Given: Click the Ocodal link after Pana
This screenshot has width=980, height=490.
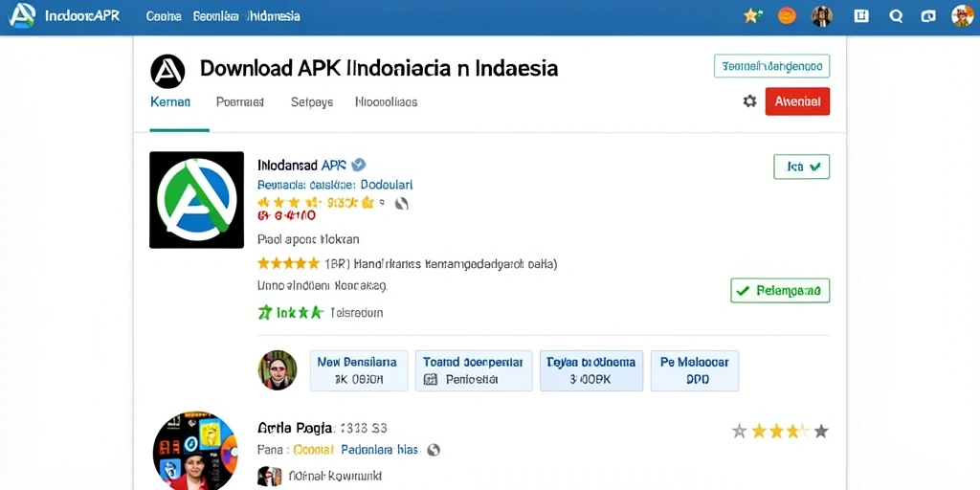Looking at the screenshot, I should click(314, 450).
